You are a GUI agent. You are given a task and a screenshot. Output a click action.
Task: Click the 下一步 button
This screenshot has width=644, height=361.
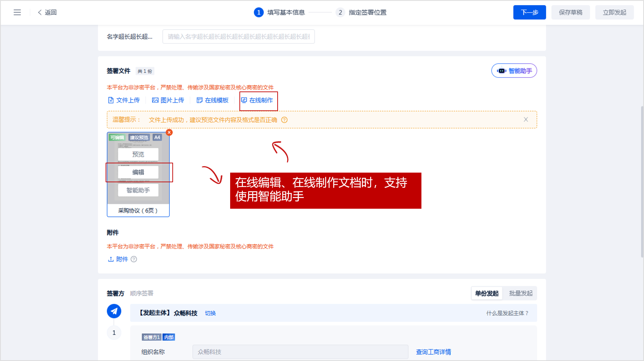[529, 12]
